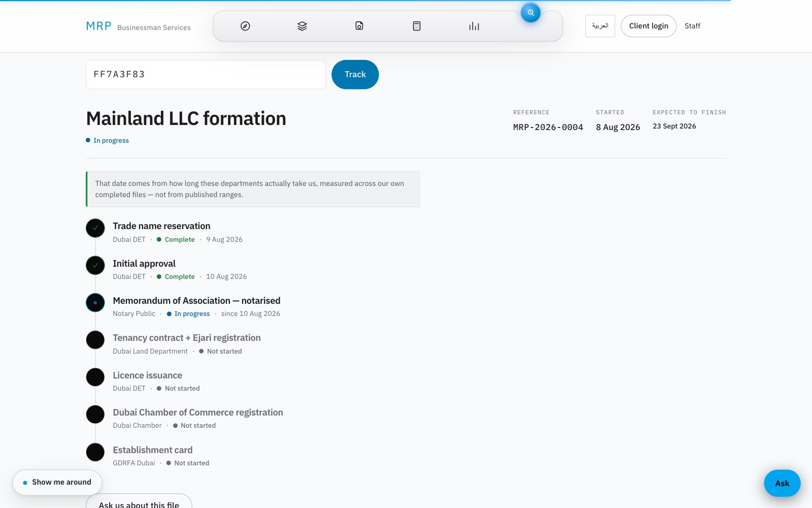This screenshot has width=812, height=508.
Task: Click the tracking code input field
Action: pyautogui.click(x=206, y=75)
